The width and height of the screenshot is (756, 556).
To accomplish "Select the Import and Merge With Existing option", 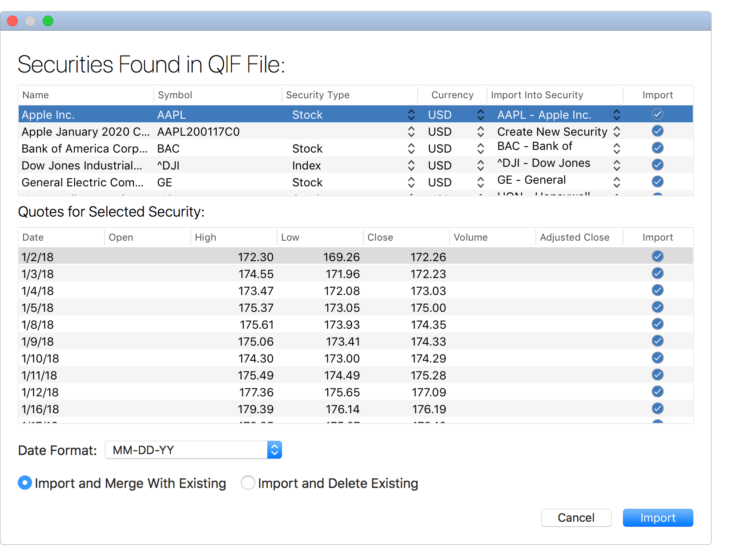I will (x=25, y=483).
